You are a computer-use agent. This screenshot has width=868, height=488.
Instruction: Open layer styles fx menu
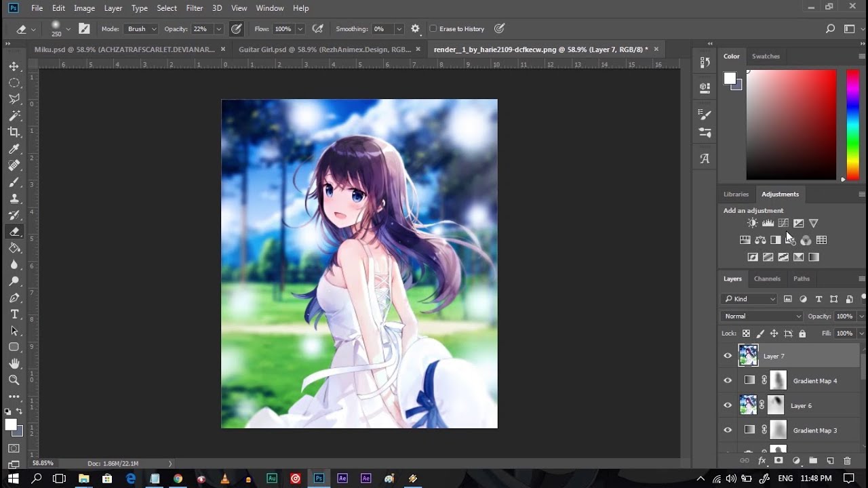762,461
